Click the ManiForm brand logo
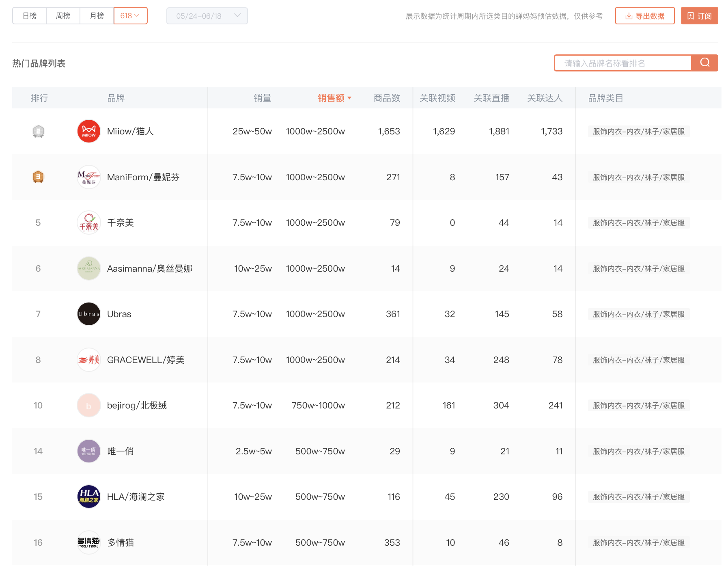728x566 pixels. click(x=89, y=177)
